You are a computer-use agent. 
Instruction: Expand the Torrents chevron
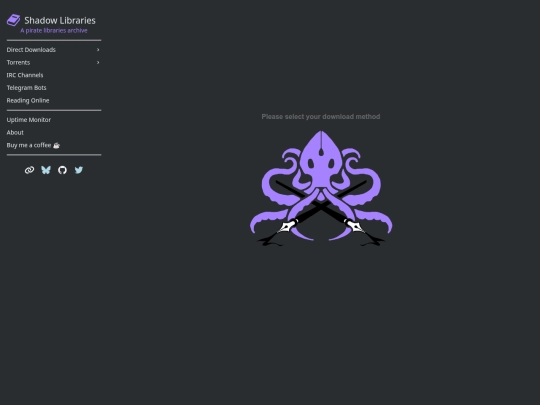click(98, 62)
